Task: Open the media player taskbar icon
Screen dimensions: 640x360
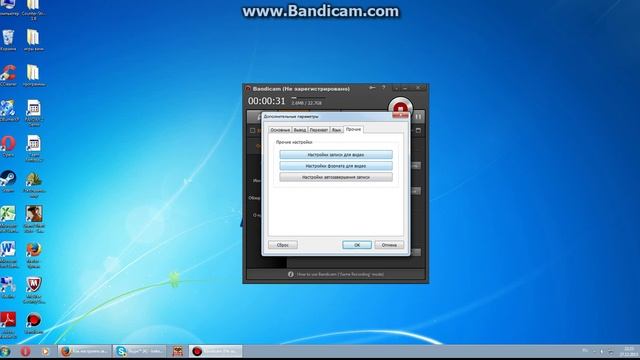Action: (x=45, y=351)
